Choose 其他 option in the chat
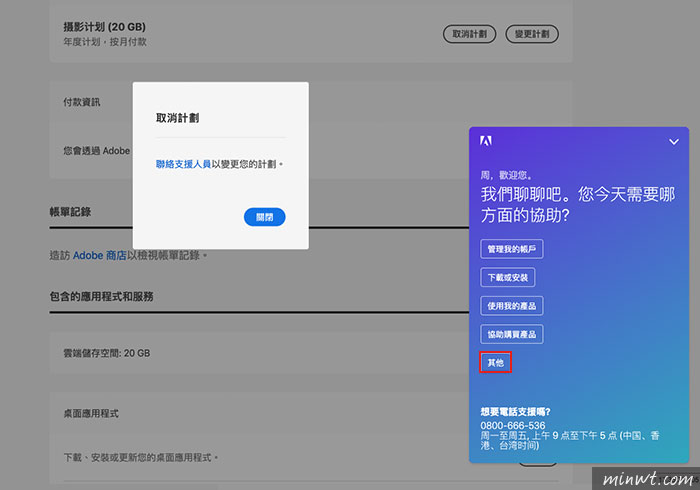This screenshot has width=700, height=490. click(x=496, y=362)
